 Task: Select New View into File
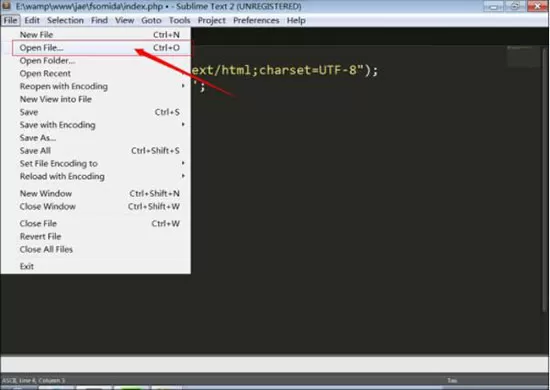pos(96,99)
